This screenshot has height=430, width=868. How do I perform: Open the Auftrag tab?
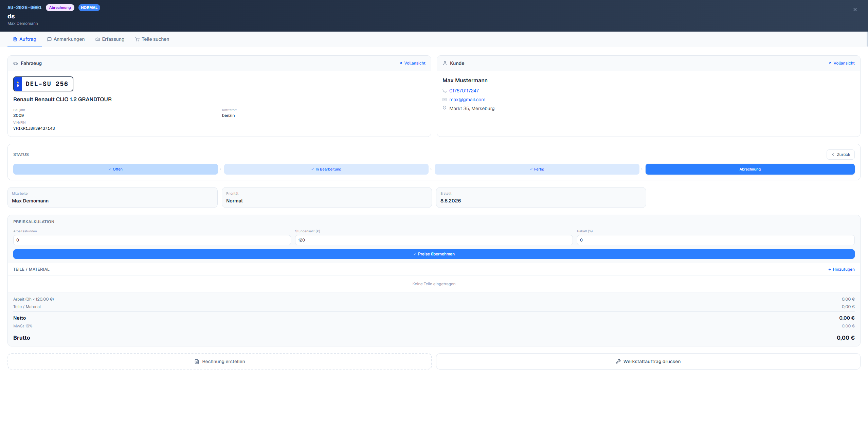coord(24,39)
